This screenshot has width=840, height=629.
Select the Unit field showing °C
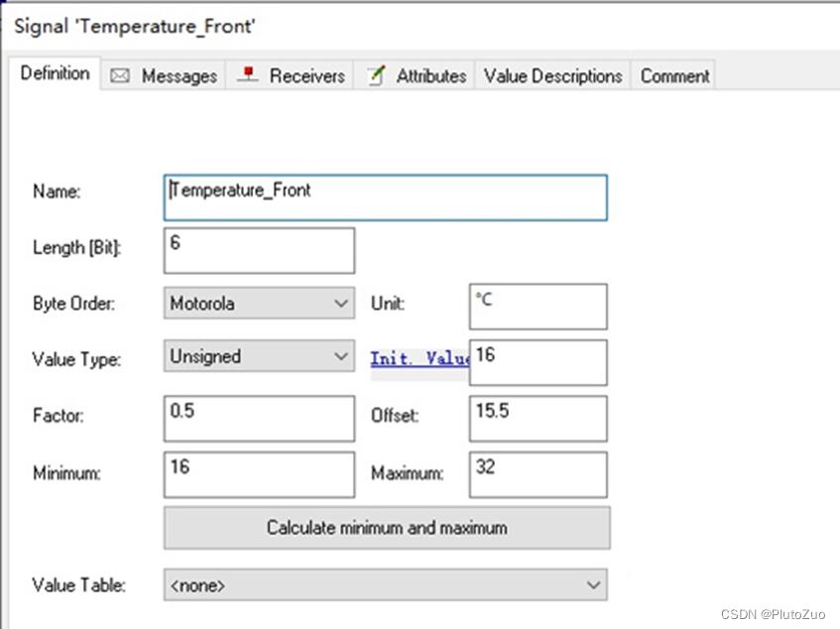539,307
